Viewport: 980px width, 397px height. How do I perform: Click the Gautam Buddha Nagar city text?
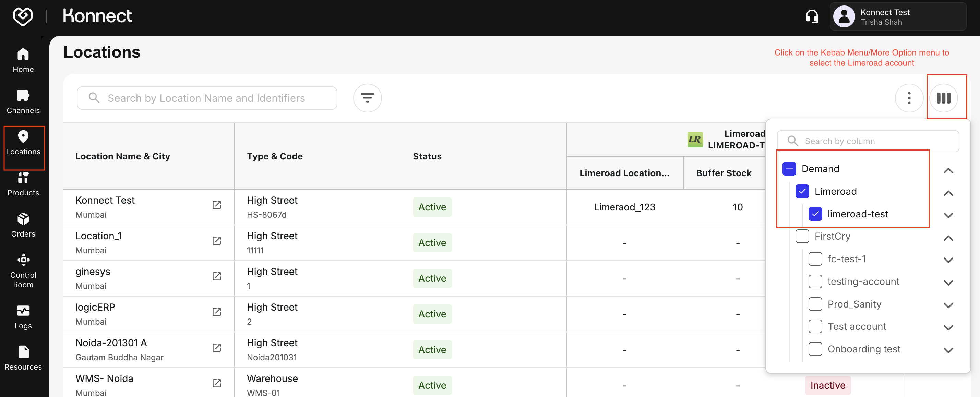(x=119, y=358)
